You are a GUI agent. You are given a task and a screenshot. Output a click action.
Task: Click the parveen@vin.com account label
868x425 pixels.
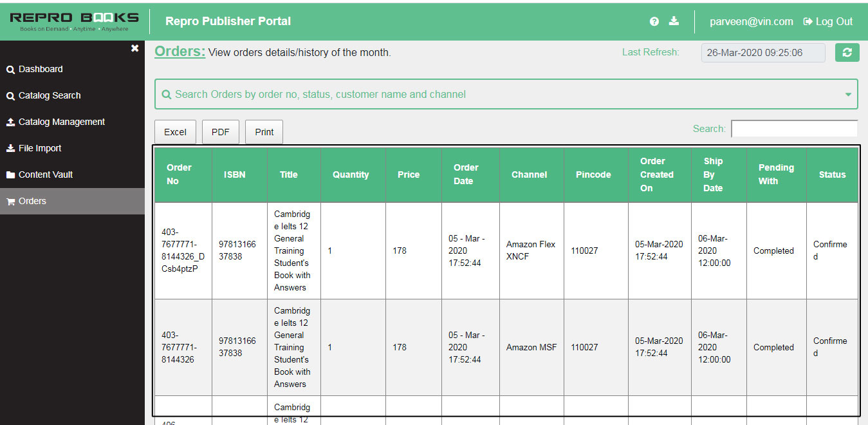click(x=752, y=21)
